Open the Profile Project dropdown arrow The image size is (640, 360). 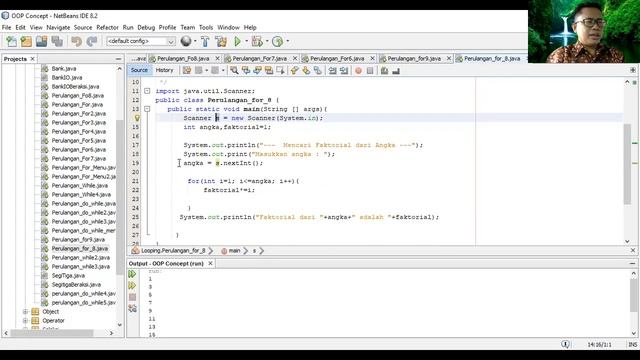pos(287,41)
